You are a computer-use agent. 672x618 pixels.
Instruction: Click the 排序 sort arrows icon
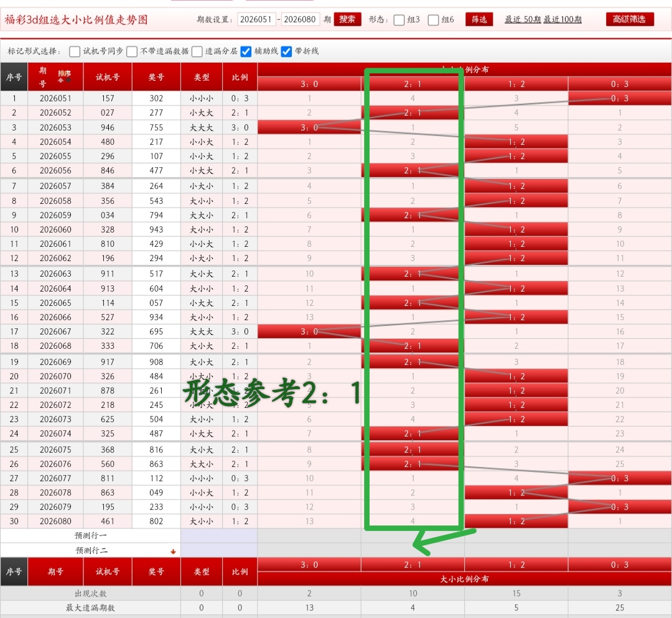(x=65, y=76)
